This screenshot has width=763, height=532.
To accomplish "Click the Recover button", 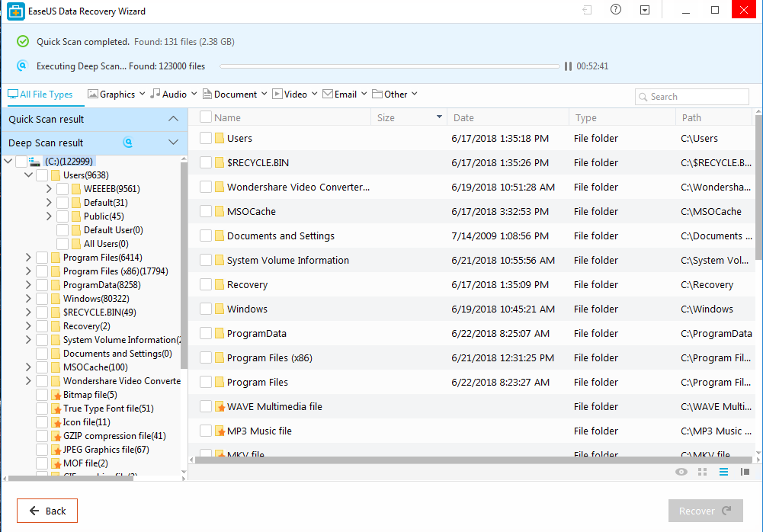I will [706, 511].
